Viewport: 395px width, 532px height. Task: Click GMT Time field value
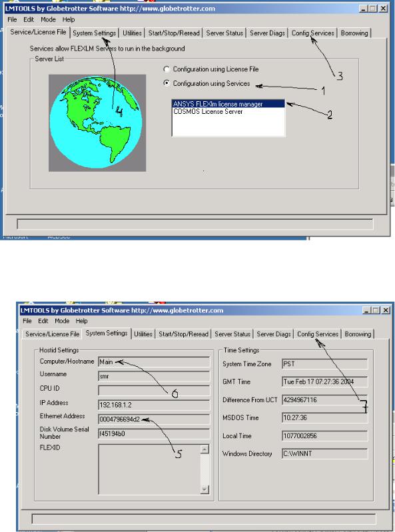[x=325, y=382]
